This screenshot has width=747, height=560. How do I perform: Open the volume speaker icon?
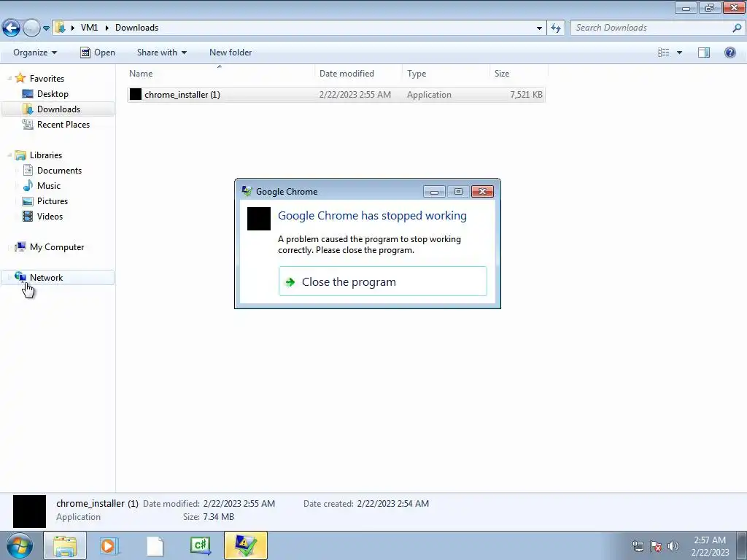pos(673,546)
